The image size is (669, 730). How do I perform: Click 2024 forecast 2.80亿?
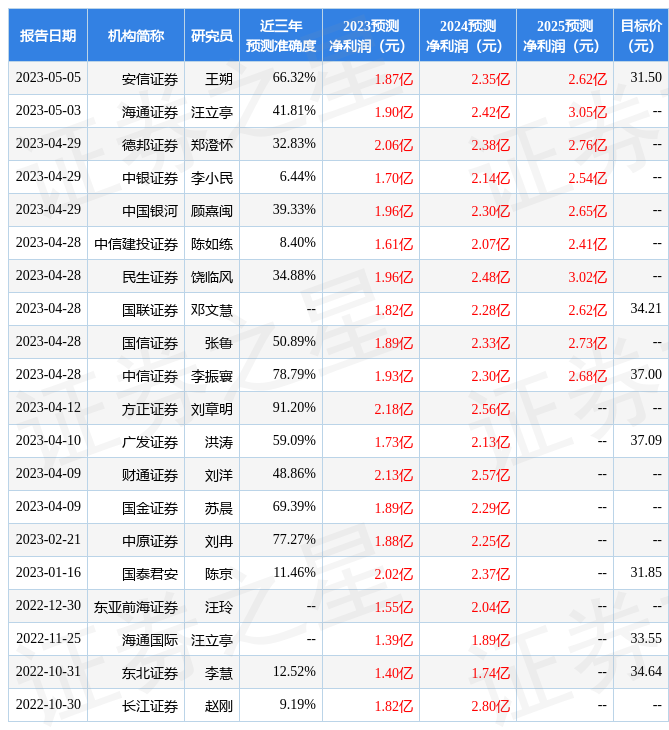491,707
